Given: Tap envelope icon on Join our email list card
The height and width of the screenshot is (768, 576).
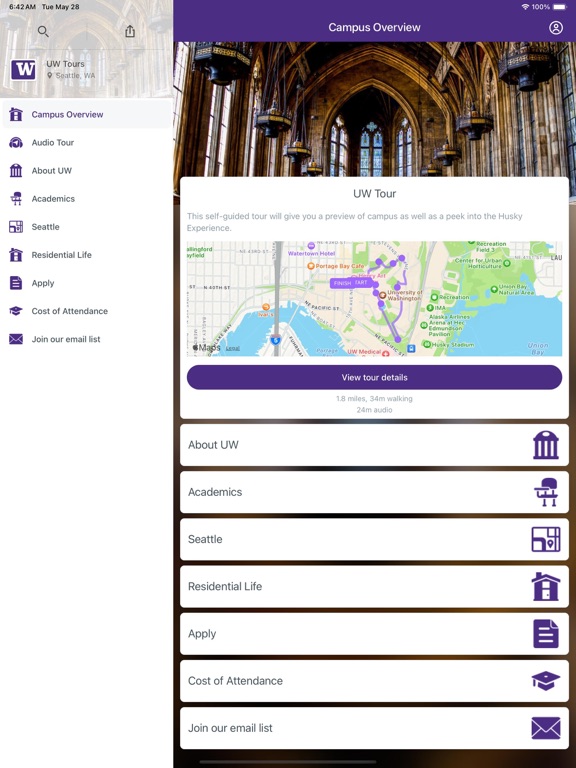Looking at the screenshot, I should (x=546, y=728).
